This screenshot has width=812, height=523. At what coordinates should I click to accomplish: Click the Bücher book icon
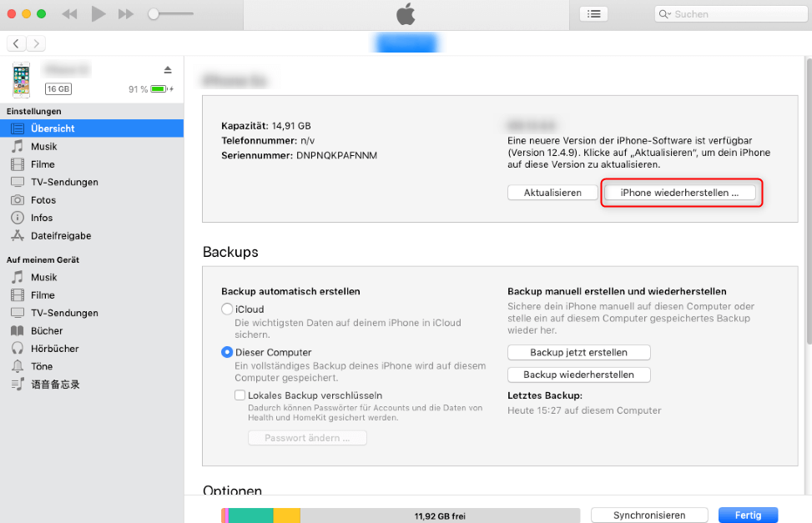click(x=18, y=331)
